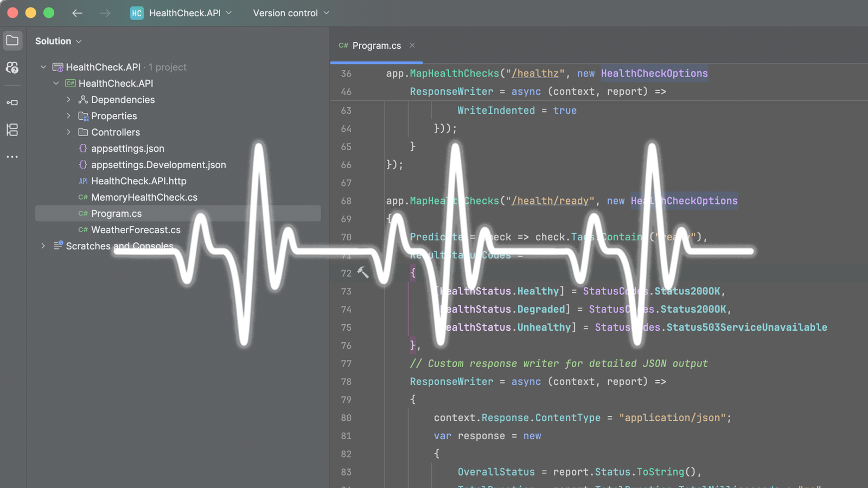Viewport: 868px width, 488px height.
Task: Click the Controllers folder icon
Action: coord(83,132)
